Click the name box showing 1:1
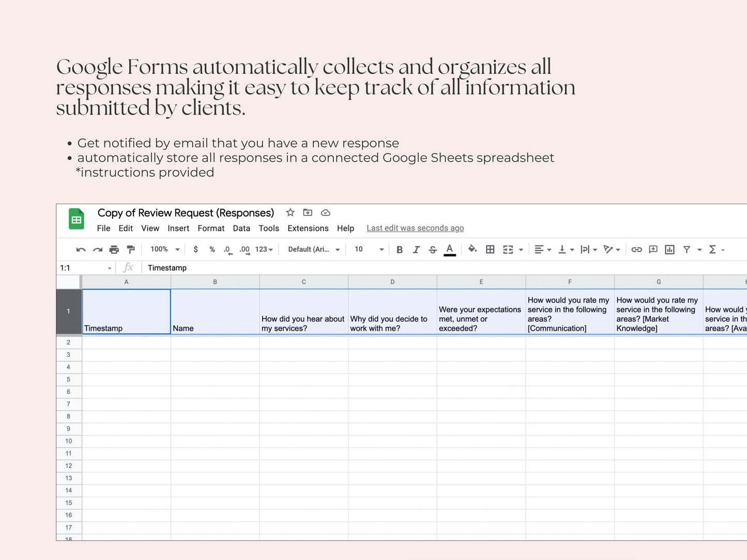 (86, 268)
